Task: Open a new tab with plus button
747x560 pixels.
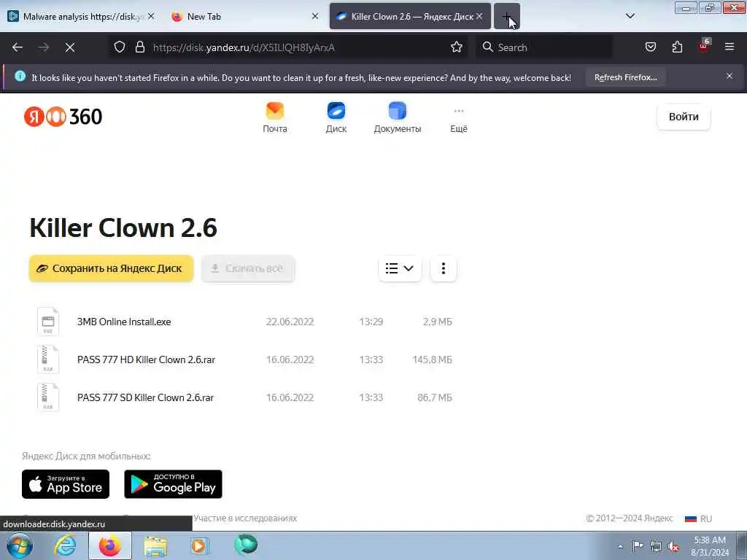Action: [x=506, y=17]
